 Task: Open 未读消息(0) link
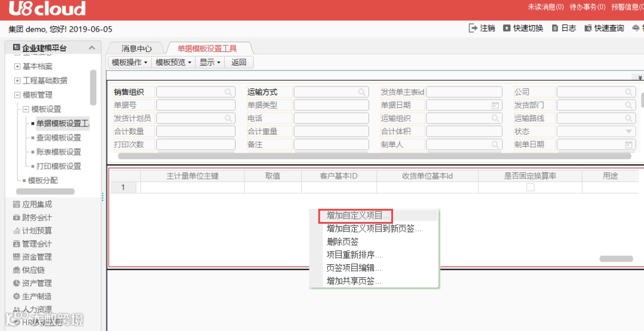pyautogui.click(x=546, y=7)
